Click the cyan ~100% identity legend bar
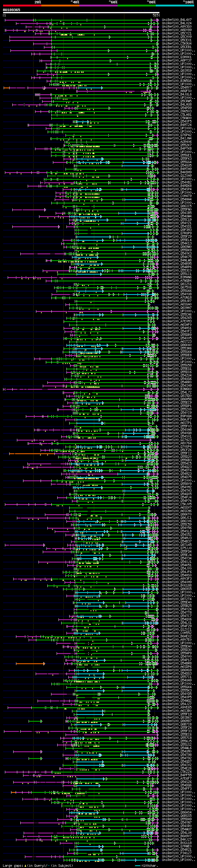The width and height of the screenshot is (197, 868). 175,6
